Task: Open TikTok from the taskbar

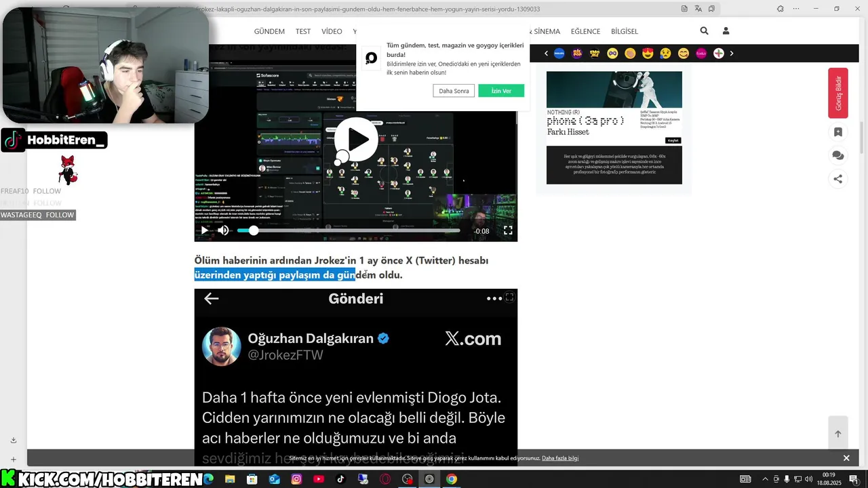Action: (340, 479)
